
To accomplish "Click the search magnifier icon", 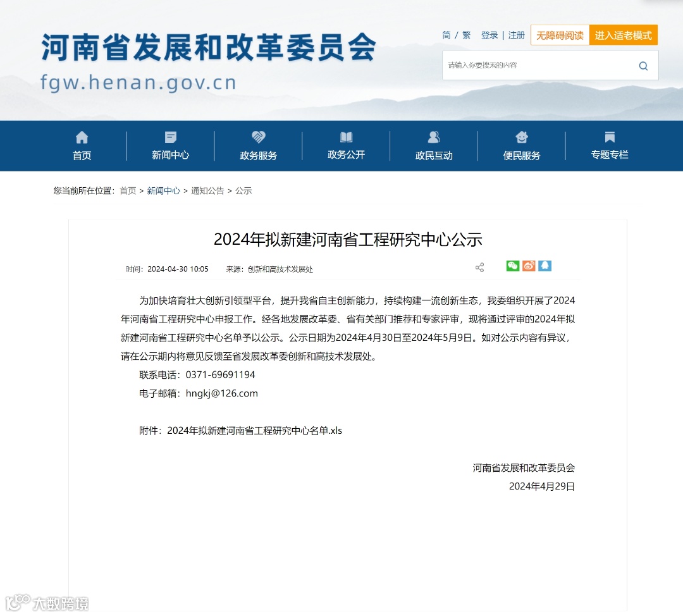I will coord(643,66).
